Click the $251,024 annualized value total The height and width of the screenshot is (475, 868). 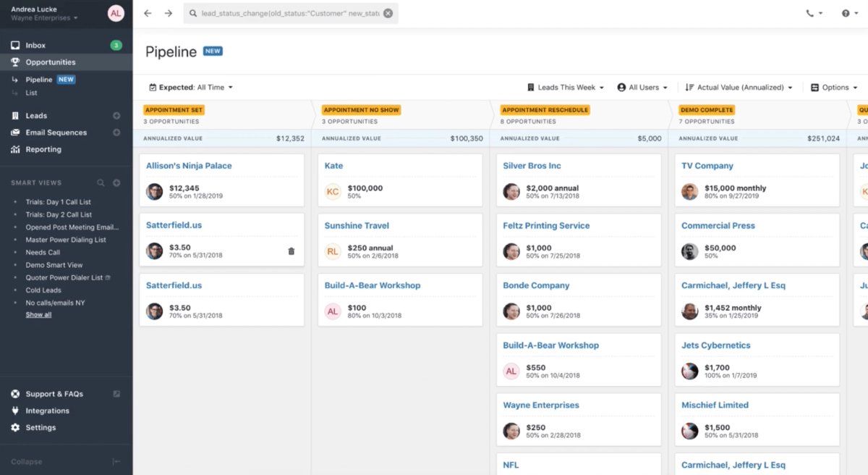pos(823,138)
